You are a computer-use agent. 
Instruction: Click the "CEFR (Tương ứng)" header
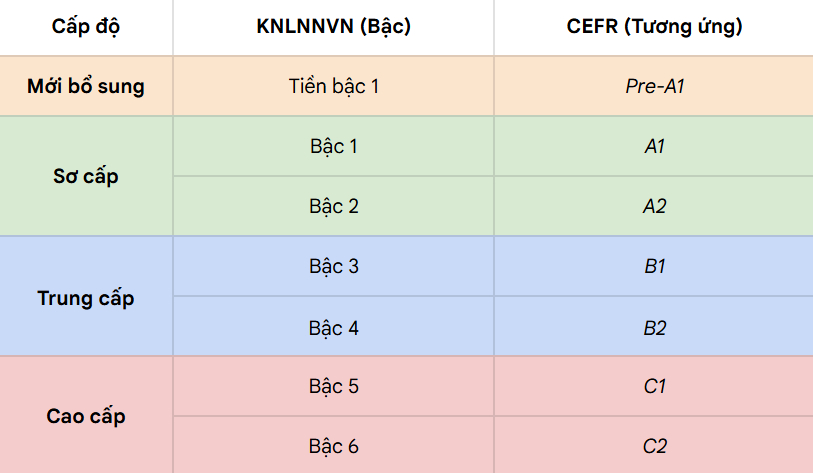click(x=654, y=27)
